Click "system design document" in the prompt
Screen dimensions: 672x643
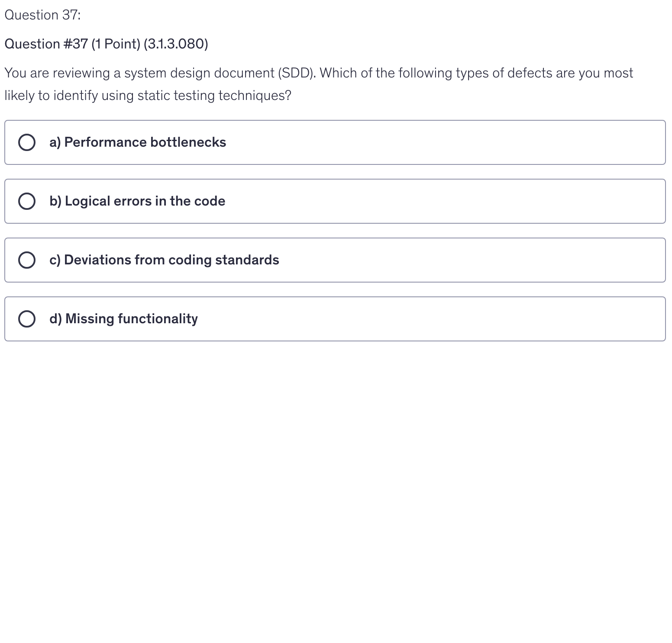click(199, 73)
